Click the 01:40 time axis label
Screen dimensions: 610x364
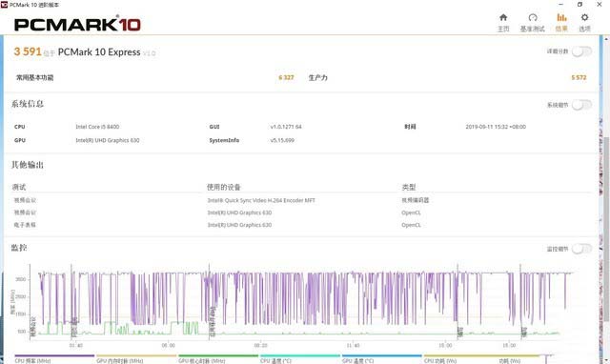pyautogui.click(x=76, y=345)
